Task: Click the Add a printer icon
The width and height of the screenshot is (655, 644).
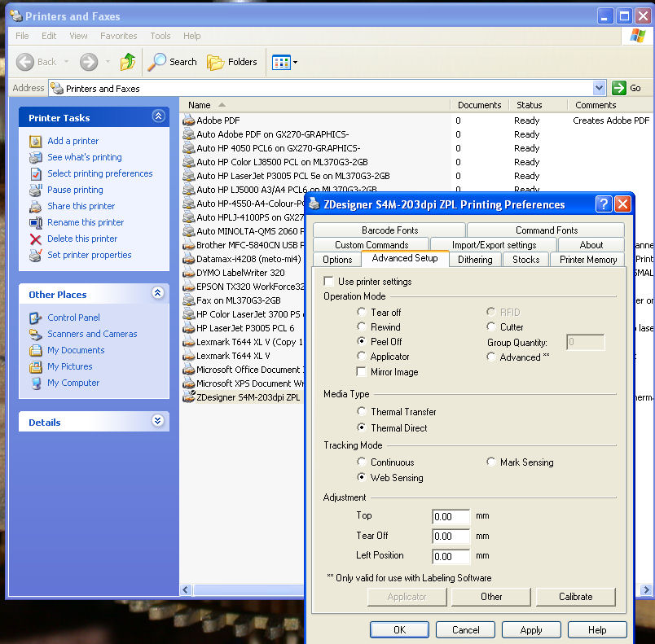Action: [36, 141]
